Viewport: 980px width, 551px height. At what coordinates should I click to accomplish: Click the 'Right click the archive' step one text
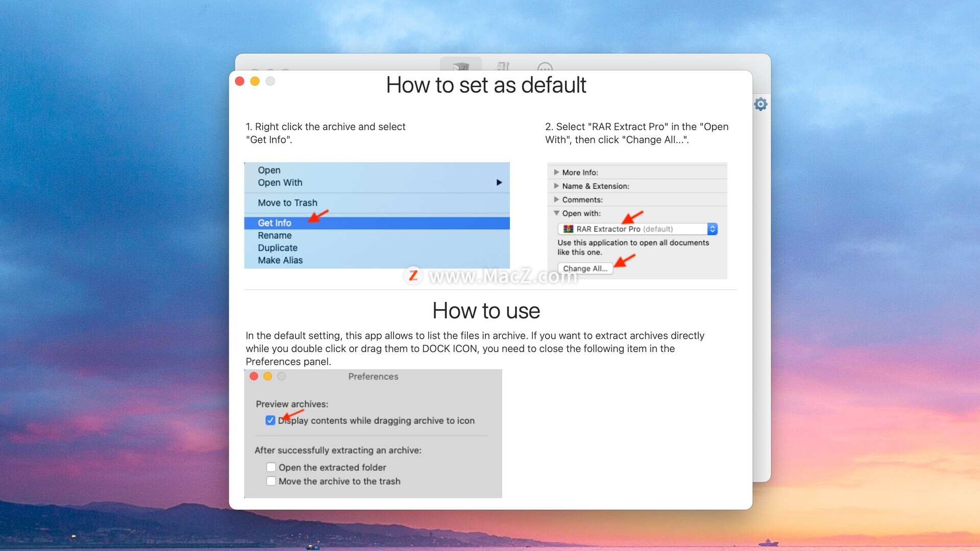point(326,133)
